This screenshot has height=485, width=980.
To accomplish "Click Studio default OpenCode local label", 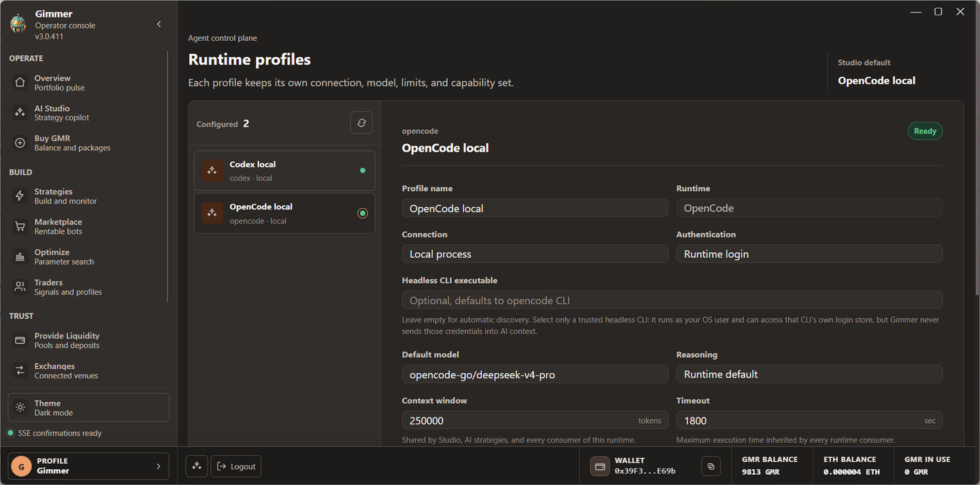I will click(x=877, y=80).
